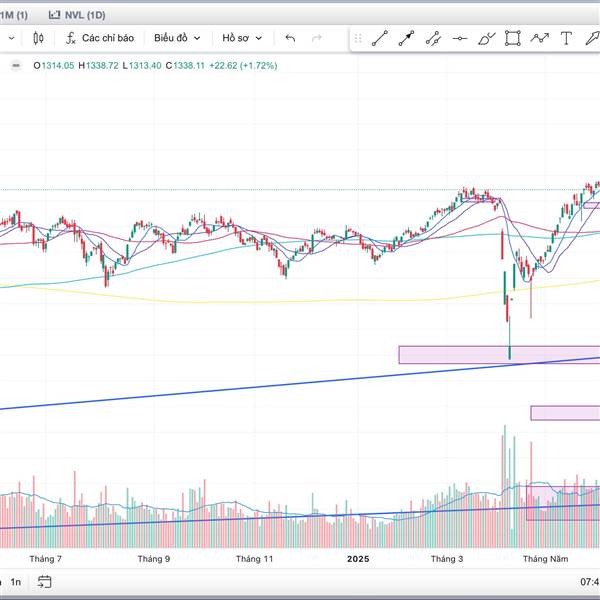Expand the Biểu đồ dropdown
Screen dimensions: 600x600
pos(177,38)
